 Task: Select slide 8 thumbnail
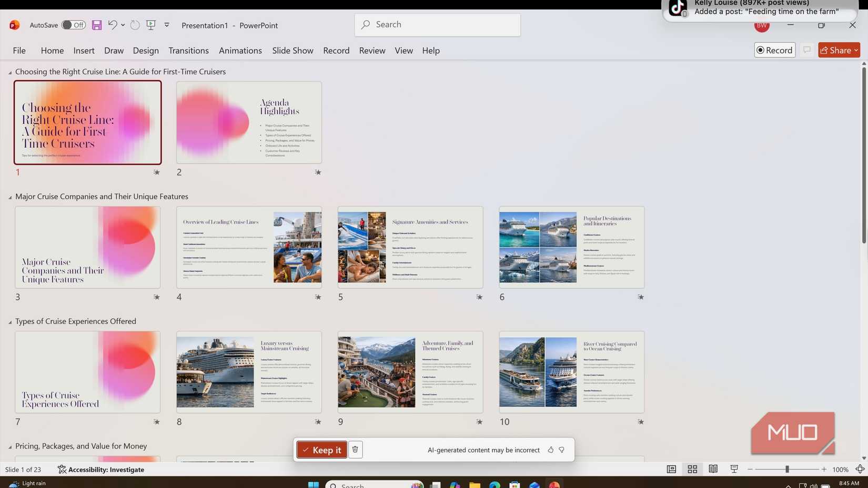[x=248, y=372]
